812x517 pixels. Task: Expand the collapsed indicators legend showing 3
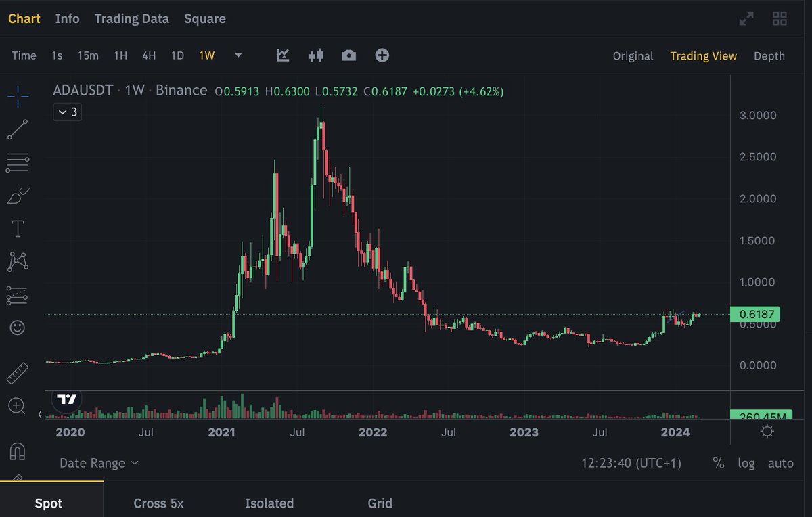68,112
